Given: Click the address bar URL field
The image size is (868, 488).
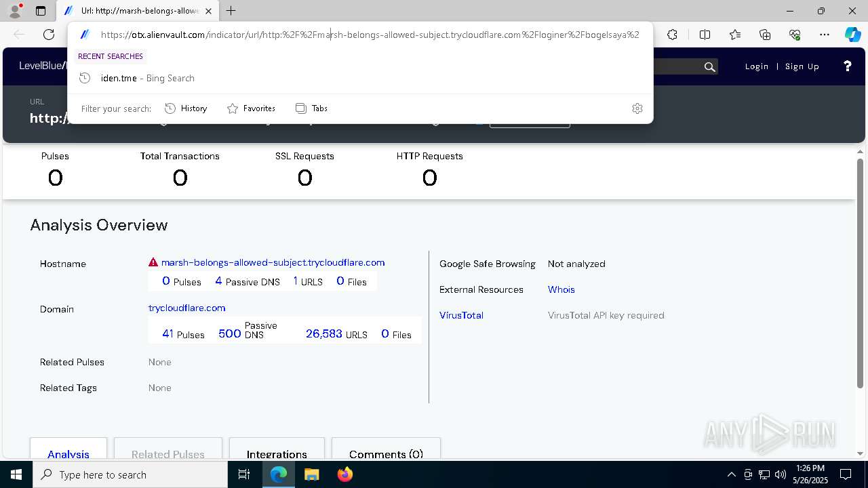Looking at the screenshot, I should tap(370, 35).
